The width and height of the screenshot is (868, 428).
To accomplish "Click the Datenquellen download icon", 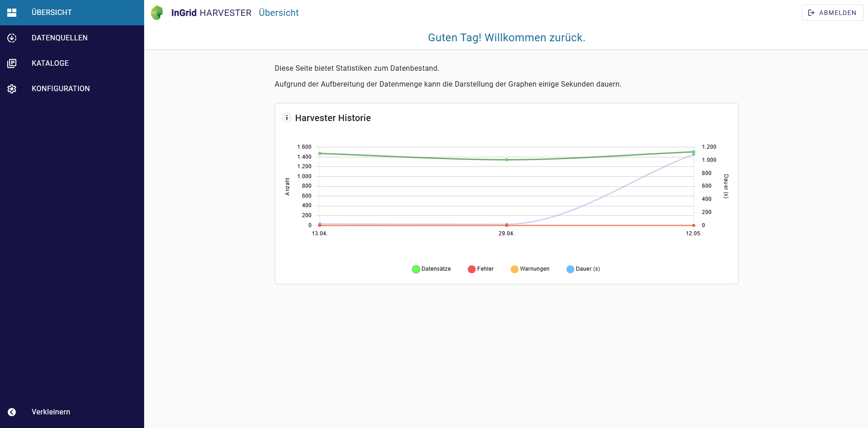I will [x=12, y=38].
